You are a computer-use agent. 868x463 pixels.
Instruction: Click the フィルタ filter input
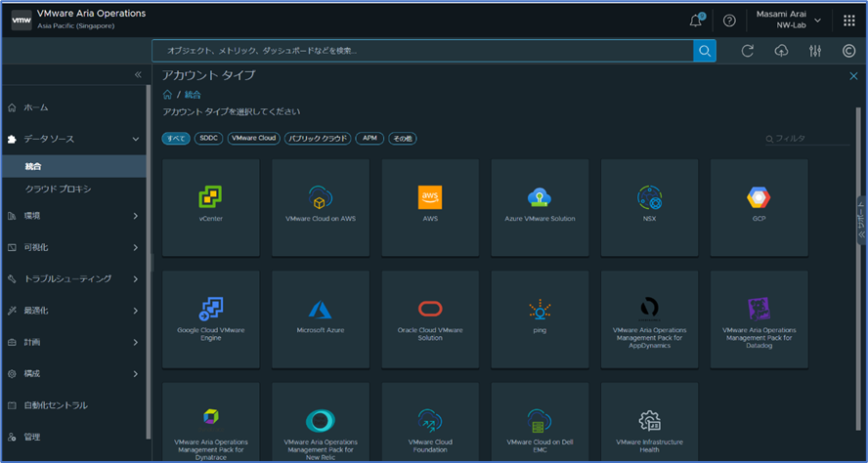807,139
